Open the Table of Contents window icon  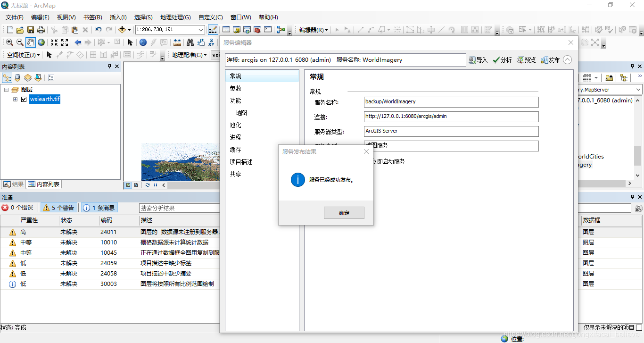point(226,30)
